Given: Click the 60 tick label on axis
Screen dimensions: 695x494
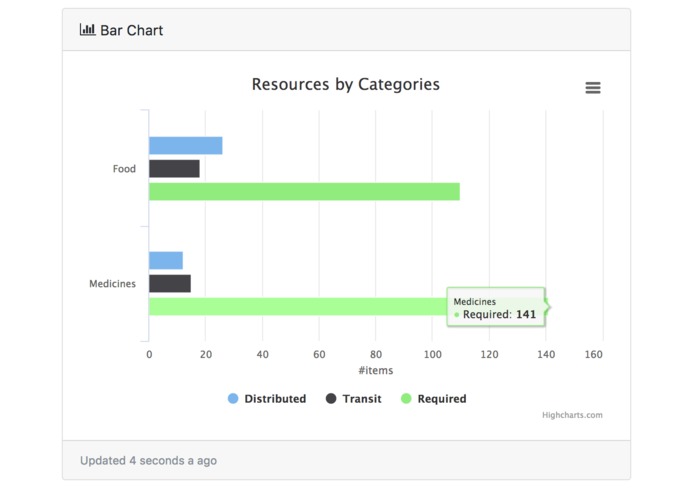Looking at the screenshot, I should tap(319, 354).
